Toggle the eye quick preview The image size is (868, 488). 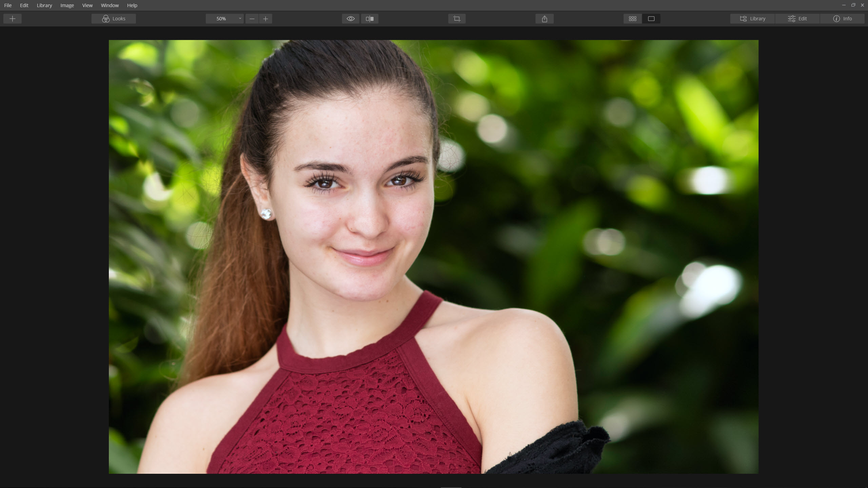[x=351, y=19]
